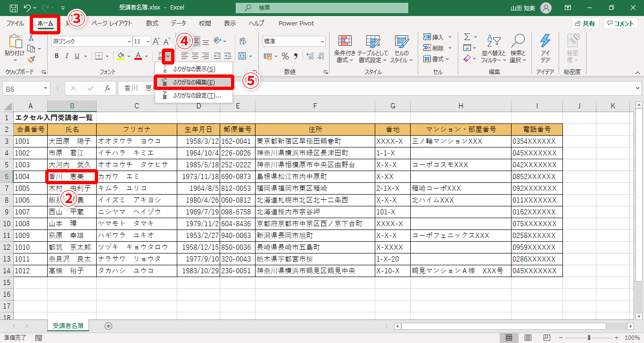Screen dimensions: 644x343
Task: Apply the red font color
Action: (x=138, y=56)
